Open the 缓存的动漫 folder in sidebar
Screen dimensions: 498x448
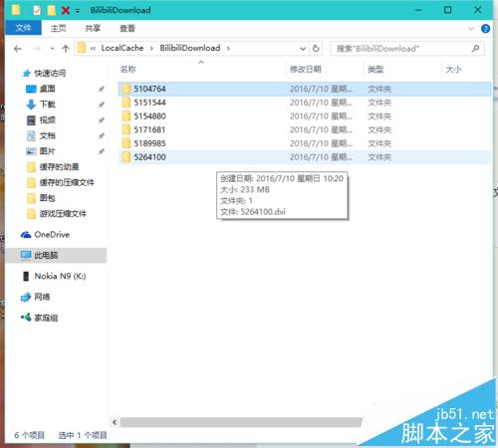pyautogui.click(x=59, y=166)
